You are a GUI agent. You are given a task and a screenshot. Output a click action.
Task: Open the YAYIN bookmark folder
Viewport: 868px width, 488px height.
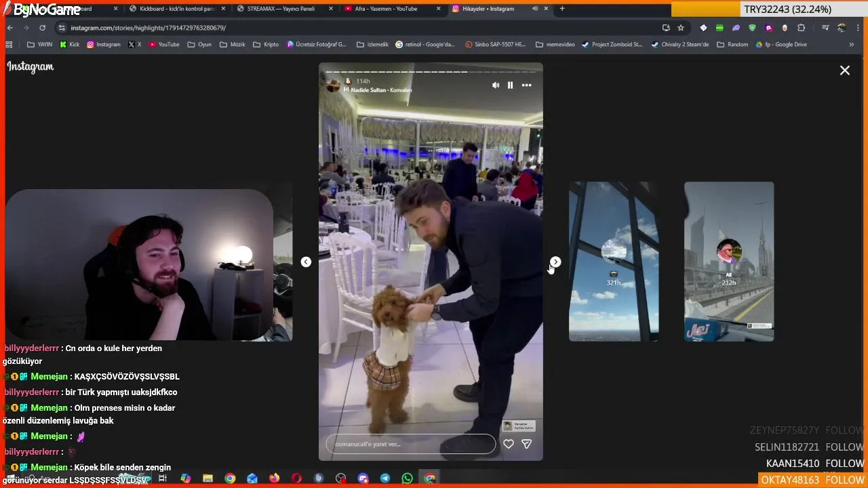pos(39,45)
